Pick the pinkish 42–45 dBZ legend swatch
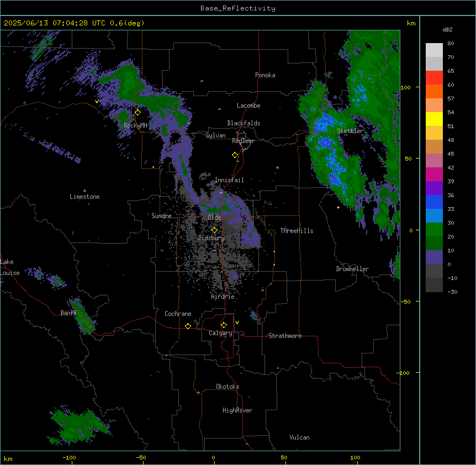This screenshot has width=476, height=465. (x=434, y=161)
